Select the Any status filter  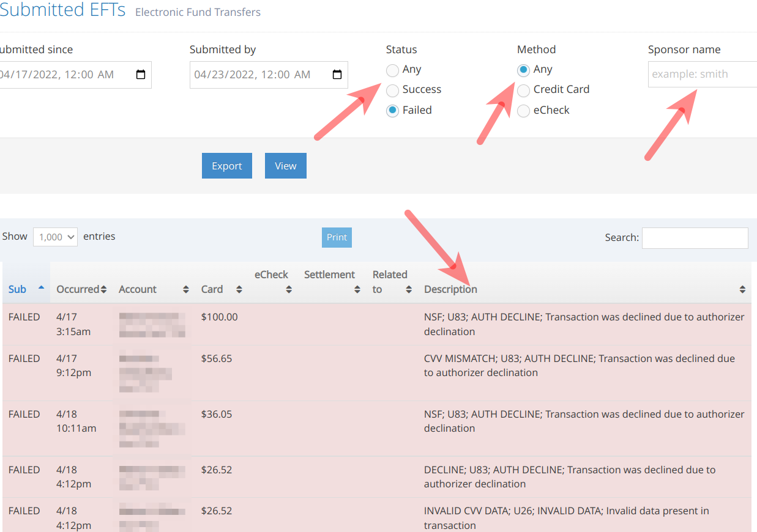coord(392,70)
